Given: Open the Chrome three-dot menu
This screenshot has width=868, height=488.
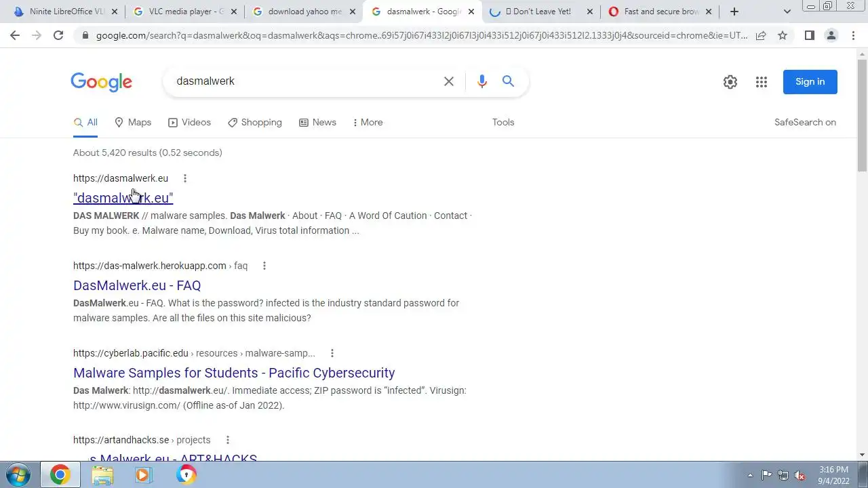Looking at the screenshot, I should click(x=853, y=35).
